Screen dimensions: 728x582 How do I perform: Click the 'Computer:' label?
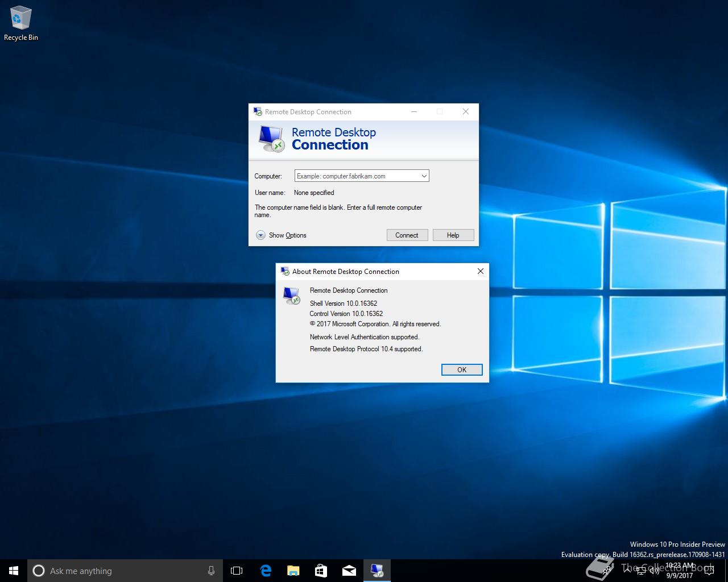(x=268, y=176)
